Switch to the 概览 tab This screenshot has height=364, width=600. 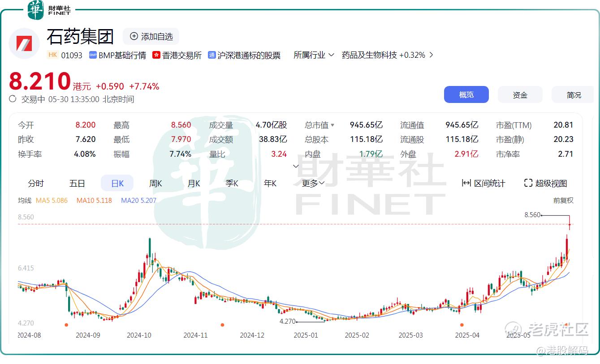click(466, 94)
